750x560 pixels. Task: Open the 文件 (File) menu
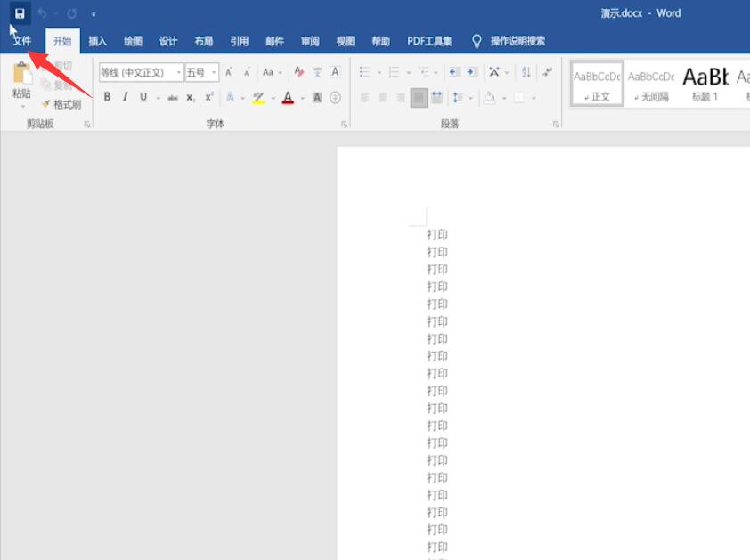click(x=22, y=41)
